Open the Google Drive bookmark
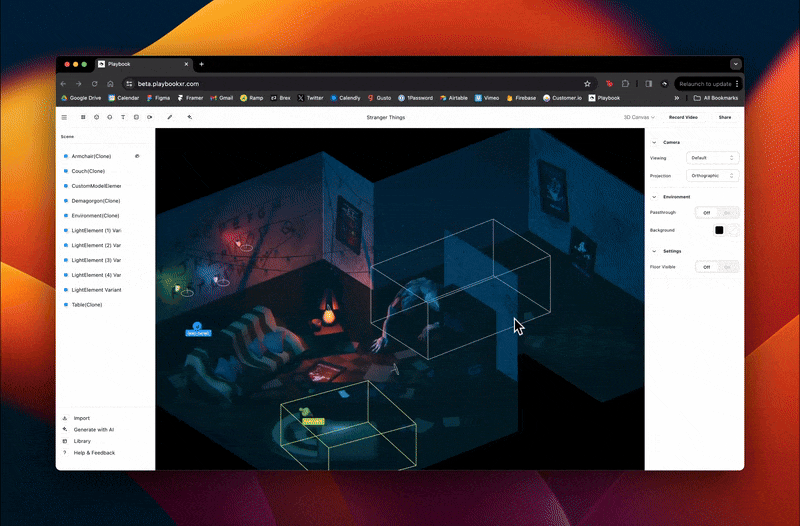This screenshot has height=526, width=800. [81, 98]
